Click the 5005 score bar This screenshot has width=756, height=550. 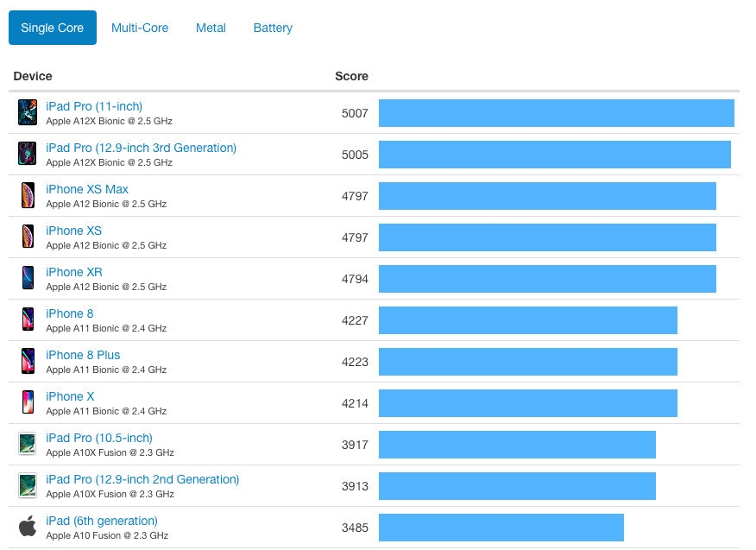(555, 155)
